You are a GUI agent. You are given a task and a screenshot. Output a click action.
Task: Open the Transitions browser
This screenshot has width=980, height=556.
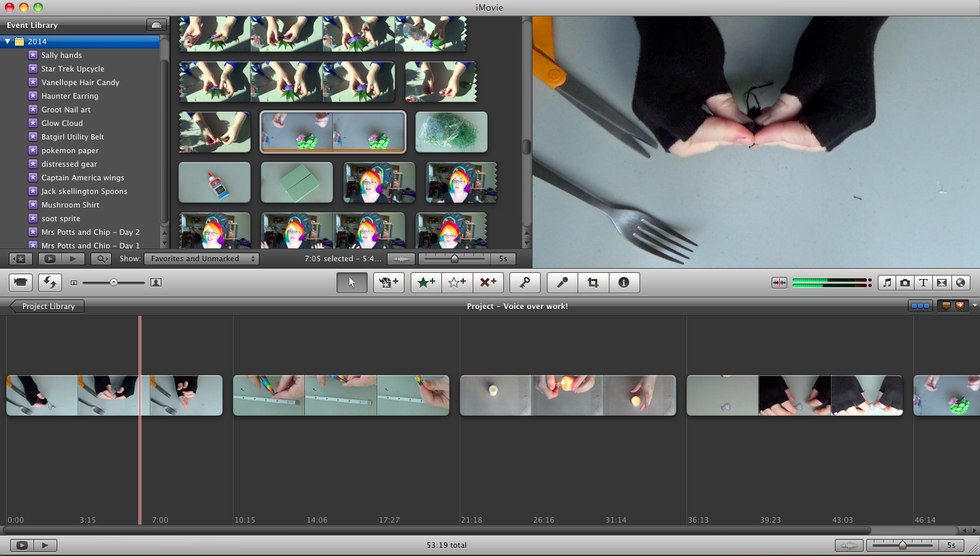click(942, 282)
